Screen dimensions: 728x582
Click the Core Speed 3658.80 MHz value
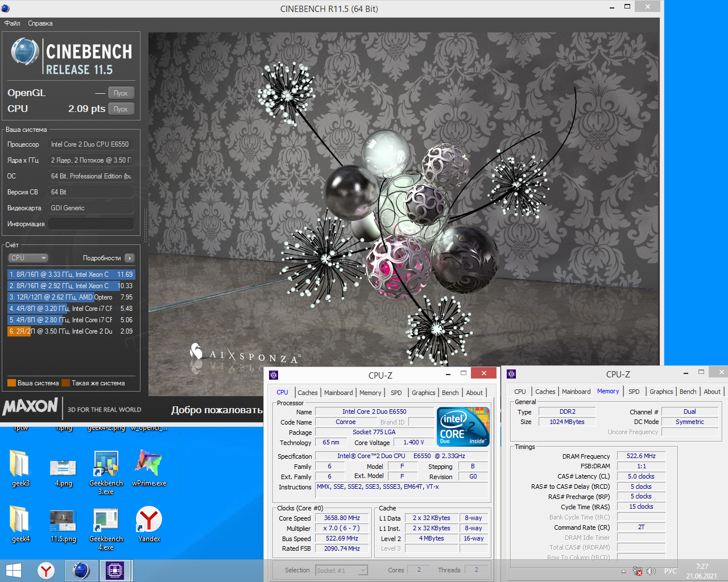click(342, 518)
